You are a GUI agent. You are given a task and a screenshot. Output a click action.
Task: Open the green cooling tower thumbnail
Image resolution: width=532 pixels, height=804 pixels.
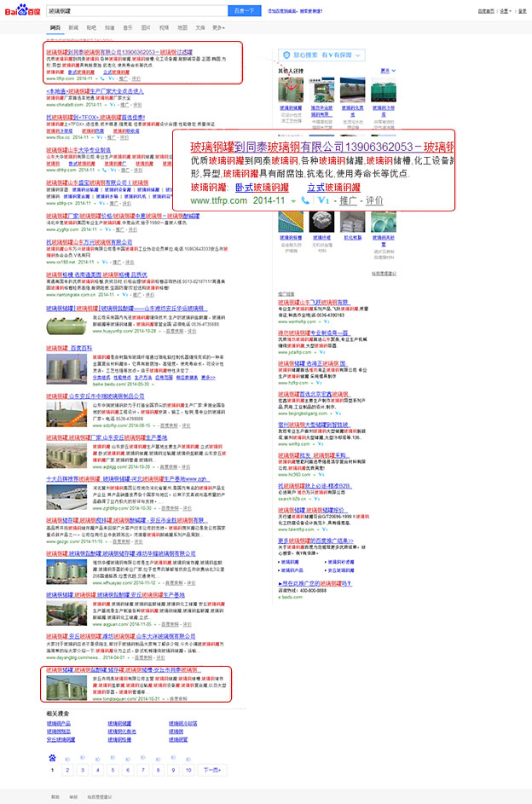383,90
